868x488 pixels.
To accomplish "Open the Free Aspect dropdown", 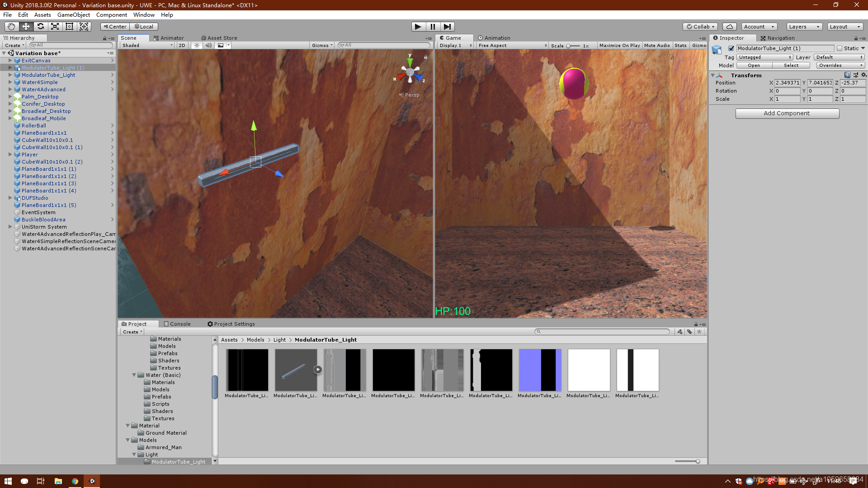I will pyautogui.click(x=512, y=45).
